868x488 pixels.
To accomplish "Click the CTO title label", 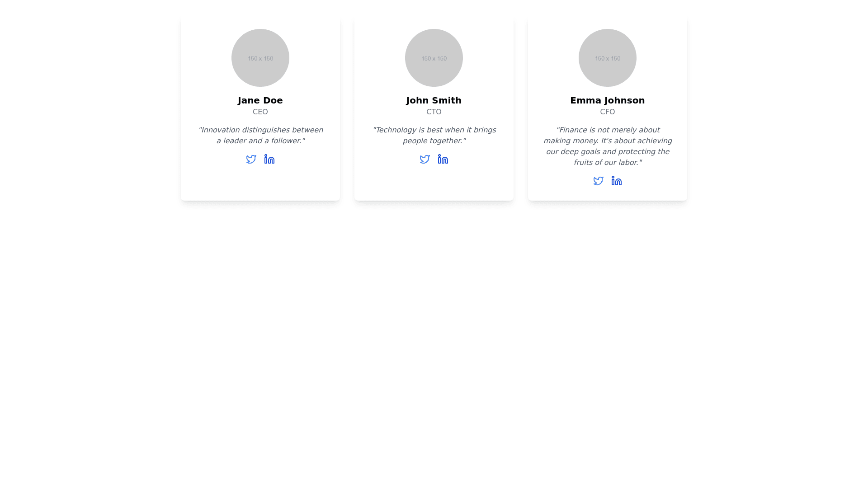I will pyautogui.click(x=434, y=112).
